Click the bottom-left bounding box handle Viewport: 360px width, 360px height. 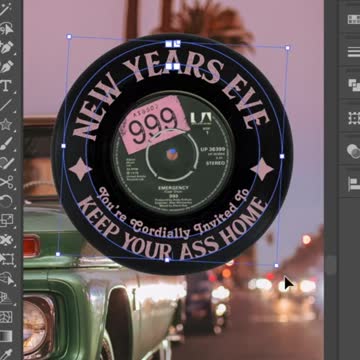tap(58, 254)
